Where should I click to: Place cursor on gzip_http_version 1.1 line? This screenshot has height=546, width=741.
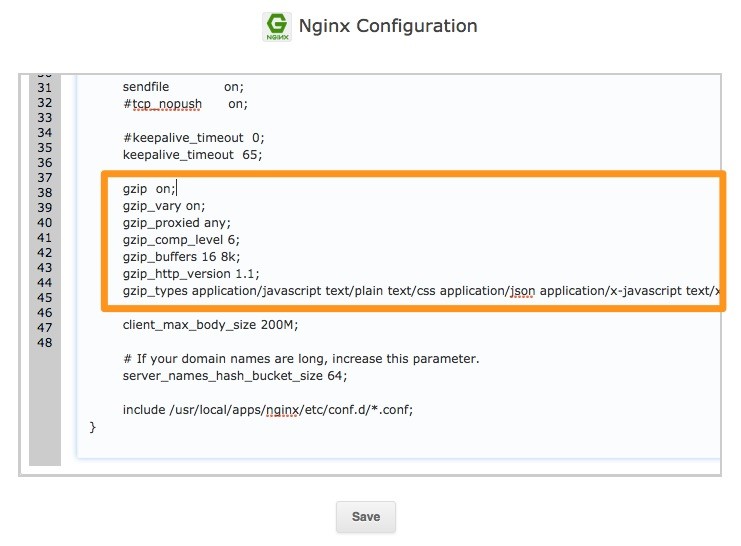(190, 273)
